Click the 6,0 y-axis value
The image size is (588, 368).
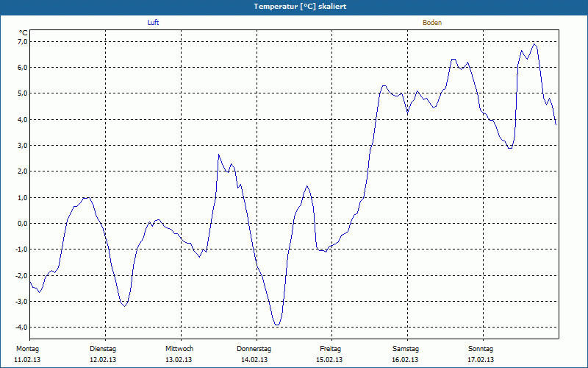(23, 67)
